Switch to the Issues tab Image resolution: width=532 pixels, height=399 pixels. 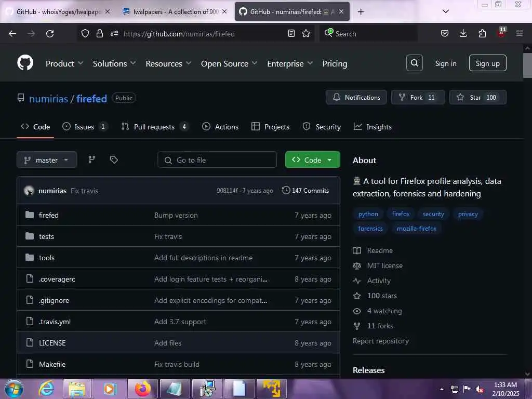pos(85,127)
